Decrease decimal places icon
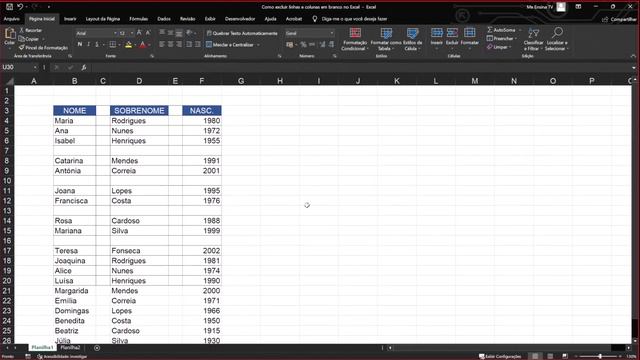The image size is (640, 360). [x=331, y=44]
